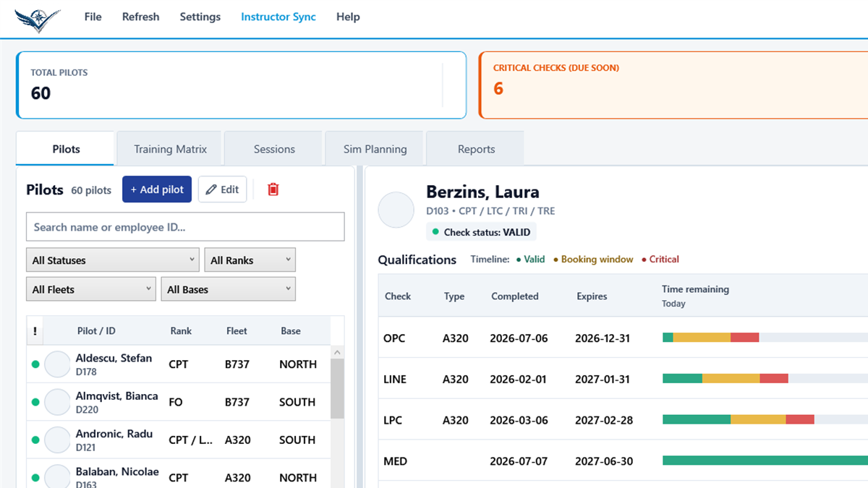868x488 pixels.
Task: Switch to the Sessions tab
Action: [274, 149]
